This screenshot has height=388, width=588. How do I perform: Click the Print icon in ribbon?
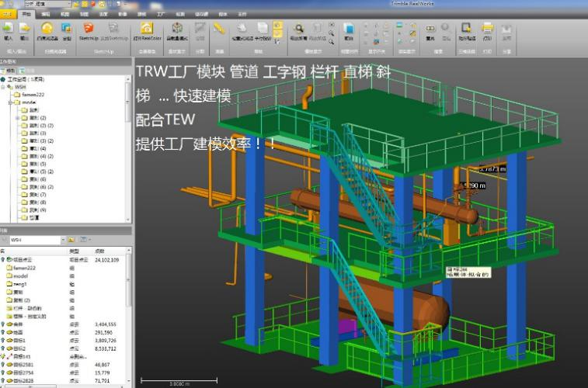click(487, 29)
